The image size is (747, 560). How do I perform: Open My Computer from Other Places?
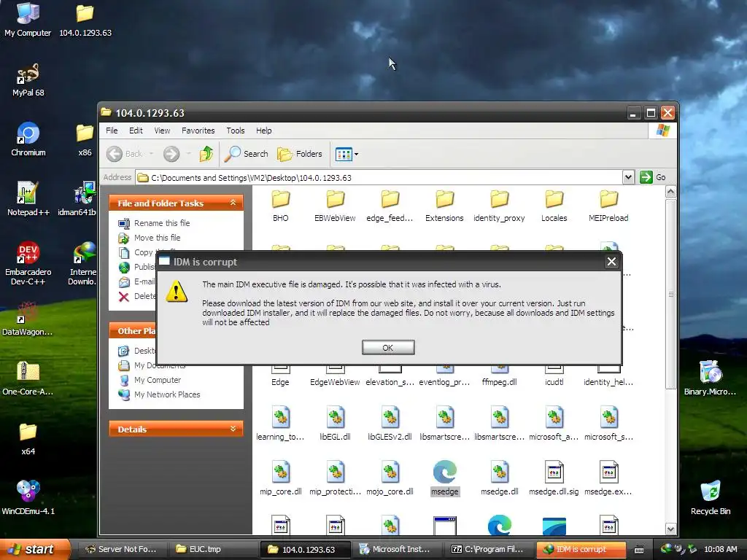158,380
